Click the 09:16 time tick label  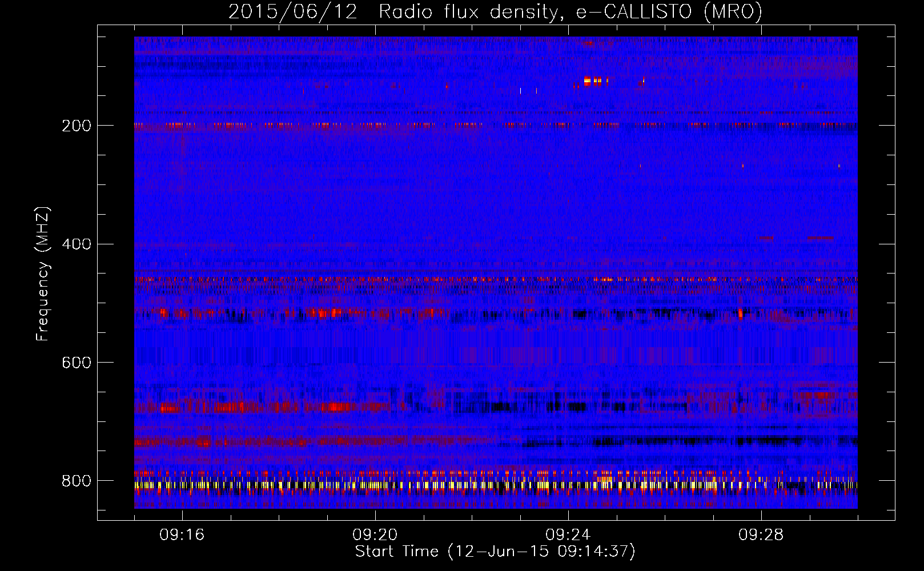coord(182,535)
